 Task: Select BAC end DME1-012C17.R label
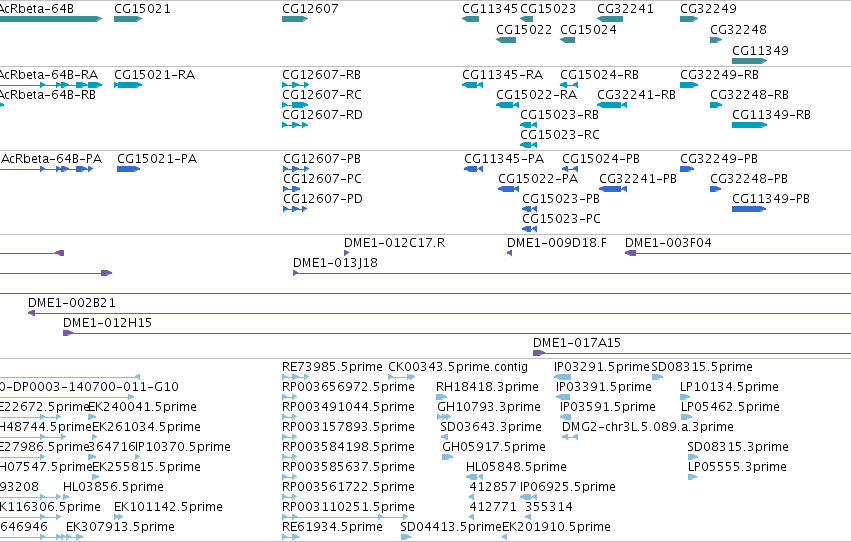click(x=395, y=243)
